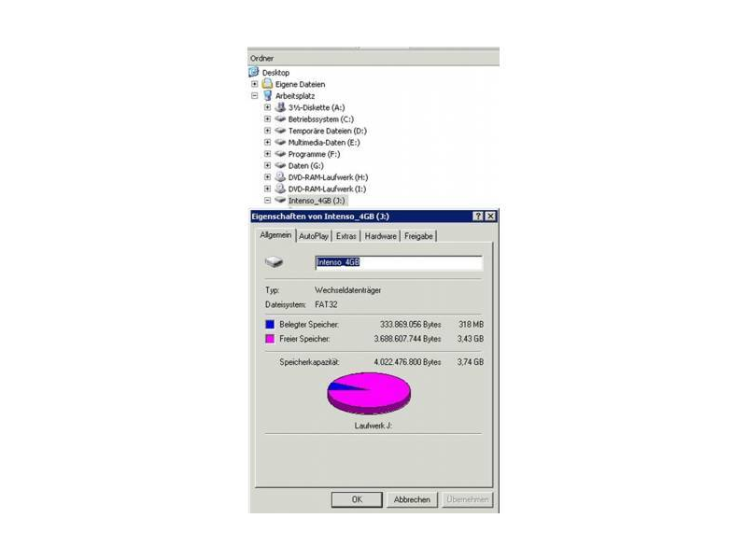Open the Extras tab

(345, 236)
